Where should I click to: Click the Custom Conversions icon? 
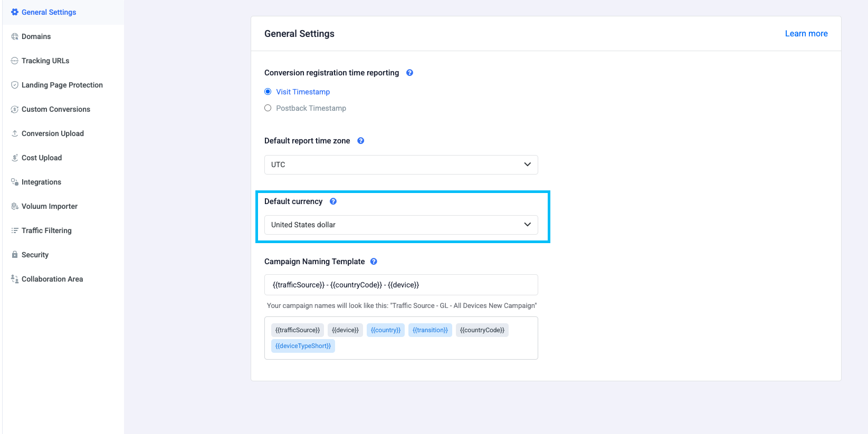pos(15,109)
